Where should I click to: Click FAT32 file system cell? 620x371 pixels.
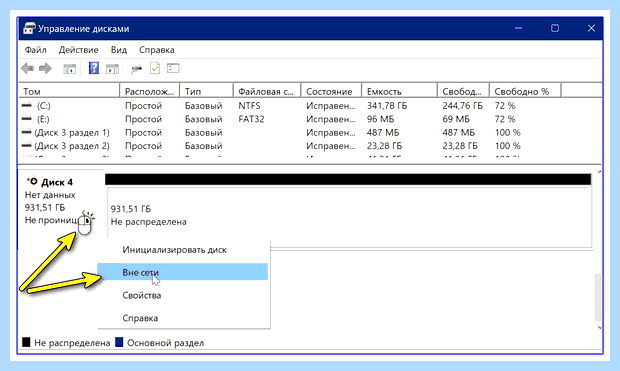point(251,119)
